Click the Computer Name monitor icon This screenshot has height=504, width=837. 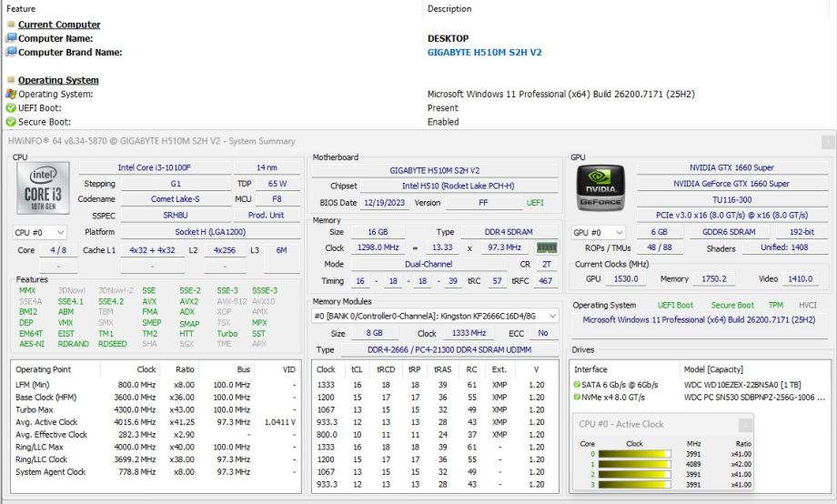11,38
